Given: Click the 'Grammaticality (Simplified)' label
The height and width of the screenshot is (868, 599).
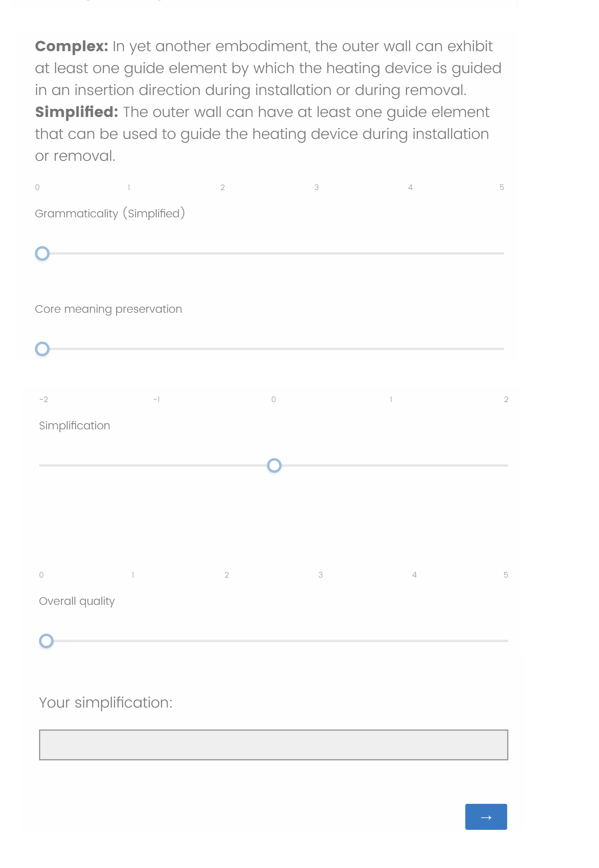Looking at the screenshot, I should [x=110, y=213].
